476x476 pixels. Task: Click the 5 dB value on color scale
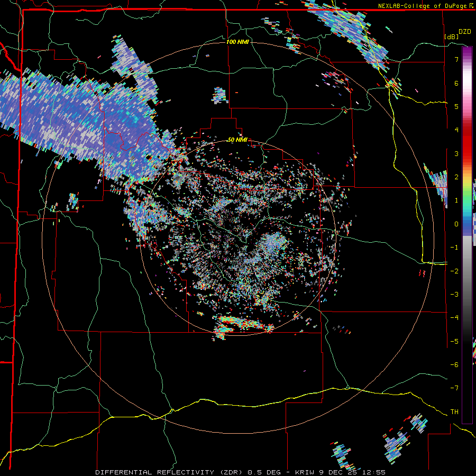456,106
